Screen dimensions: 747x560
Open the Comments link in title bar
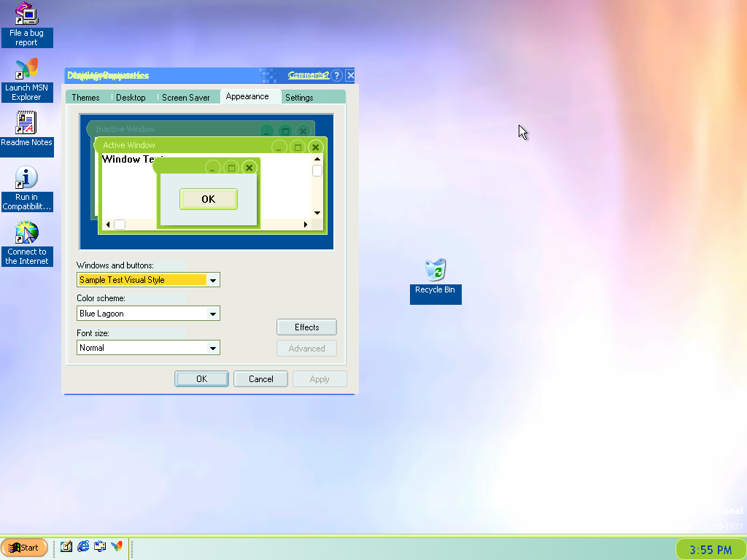(309, 75)
